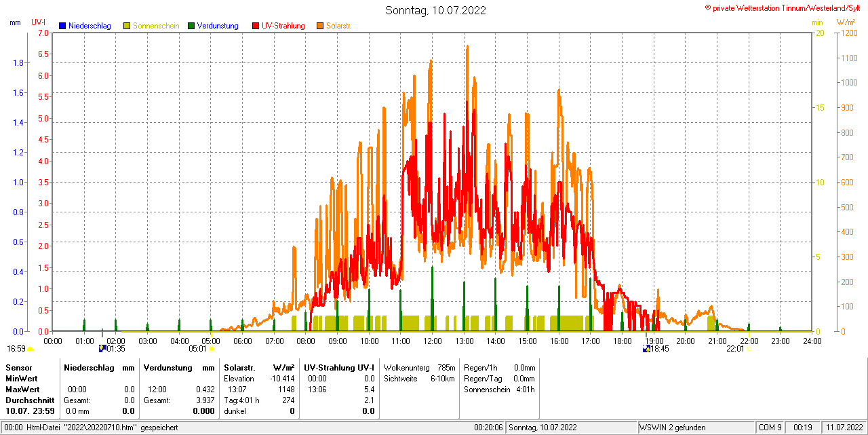Click the Regen/Tag 0.0mm reading
Image resolution: width=868 pixels, height=435 pixels.
(500, 378)
